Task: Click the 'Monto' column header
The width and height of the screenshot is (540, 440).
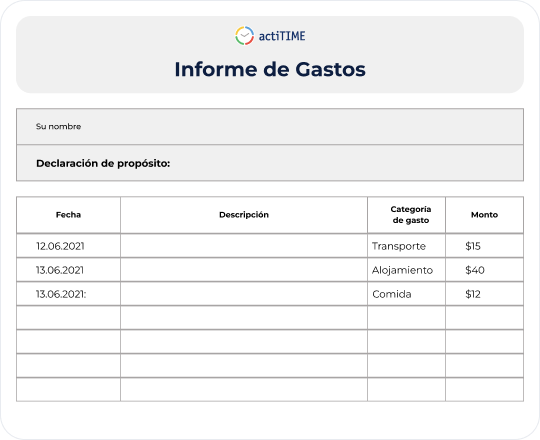Action: 485,215
